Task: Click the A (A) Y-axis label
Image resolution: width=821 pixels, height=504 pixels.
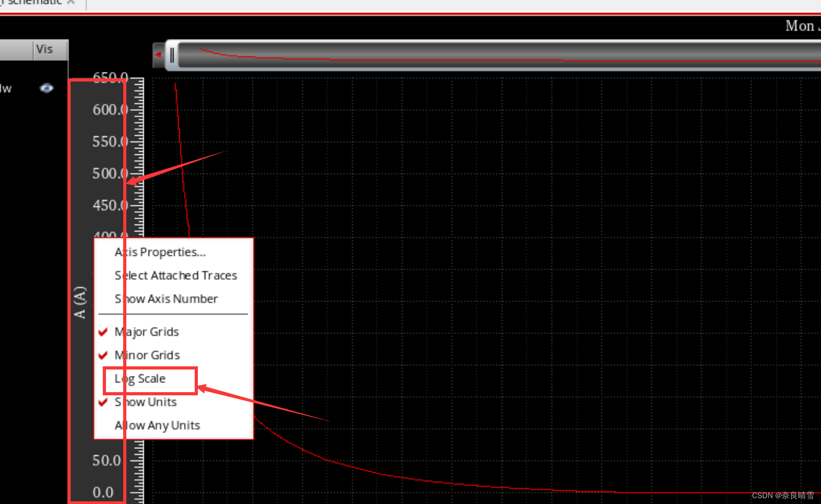Action: (x=80, y=302)
